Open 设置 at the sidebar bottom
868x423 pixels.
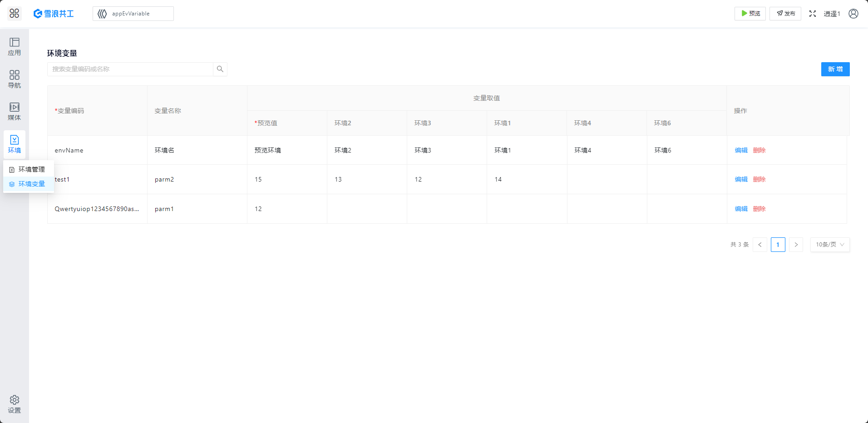[15, 404]
